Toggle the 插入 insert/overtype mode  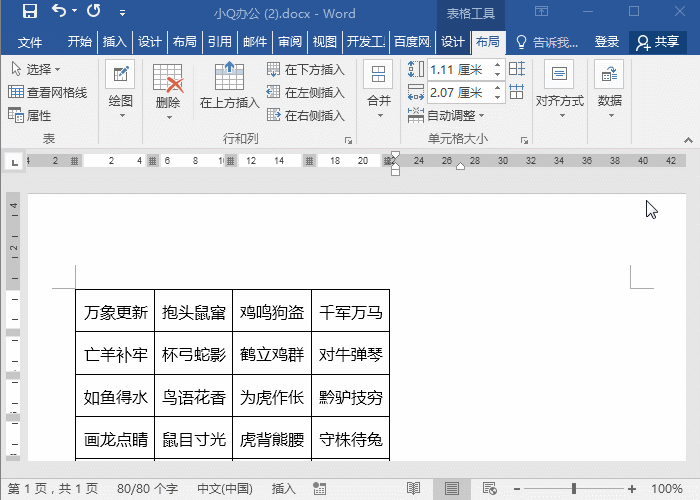click(283, 489)
